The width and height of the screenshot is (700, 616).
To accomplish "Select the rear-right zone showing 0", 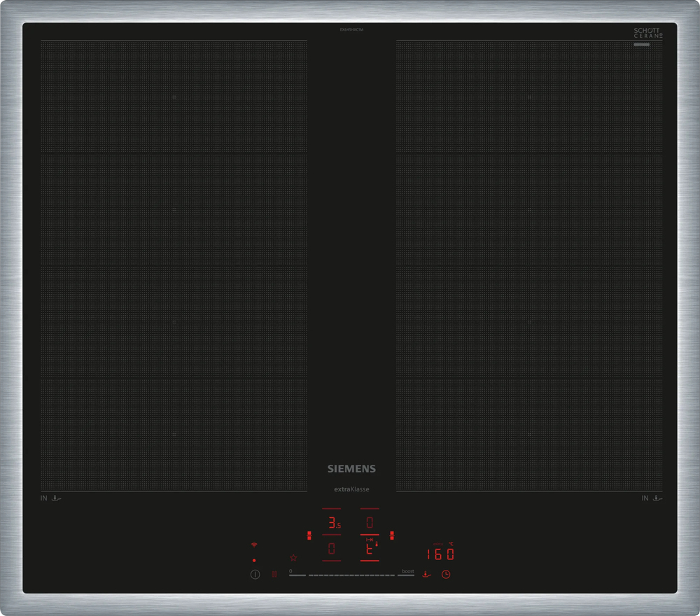I will coord(370,523).
